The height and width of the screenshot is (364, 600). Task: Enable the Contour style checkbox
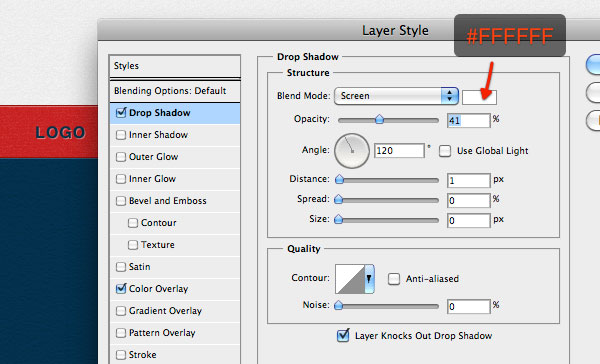click(x=132, y=223)
